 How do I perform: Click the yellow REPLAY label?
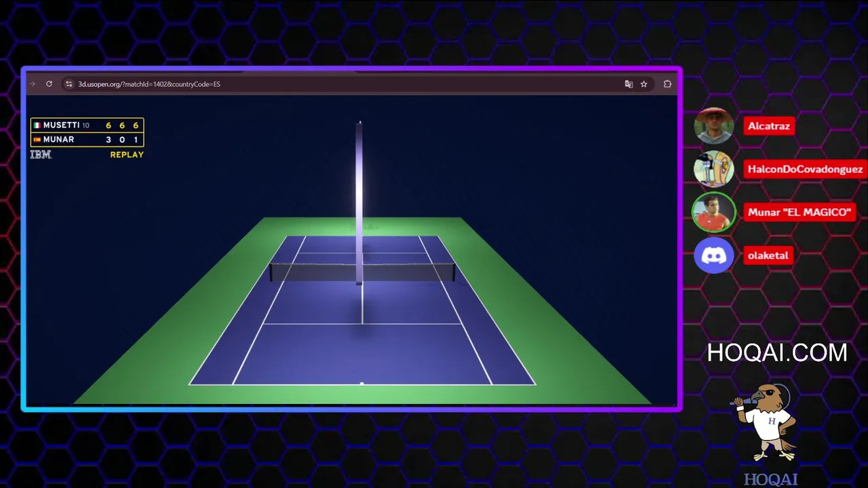pos(127,155)
